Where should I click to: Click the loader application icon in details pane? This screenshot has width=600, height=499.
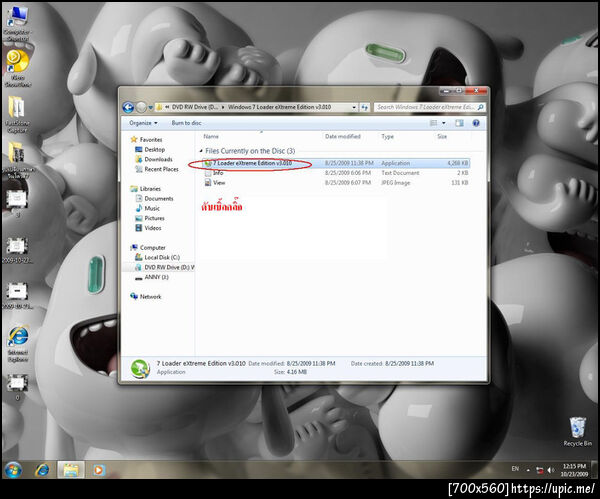[x=140, y=369]
